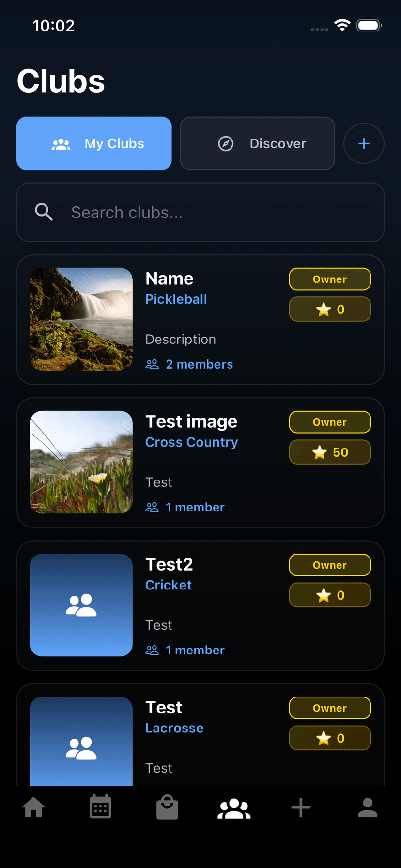This screenshot has height=868, width=401.
Task: Switch to the Discover tab
Action: tap(257, 143)
